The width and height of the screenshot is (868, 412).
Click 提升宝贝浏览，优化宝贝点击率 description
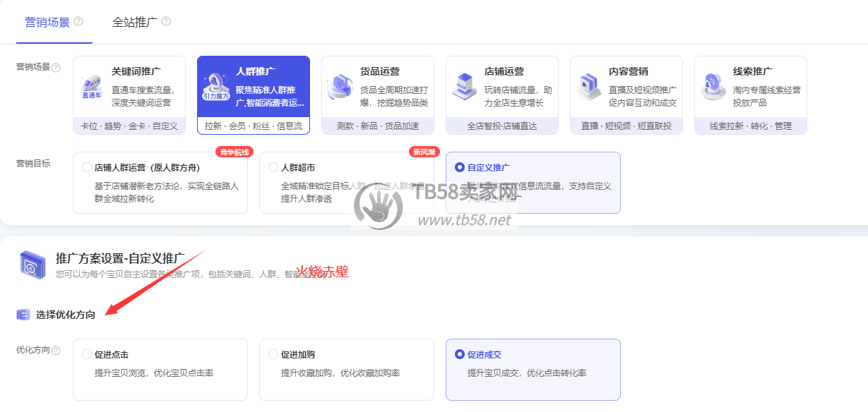(x=154, y=372)
